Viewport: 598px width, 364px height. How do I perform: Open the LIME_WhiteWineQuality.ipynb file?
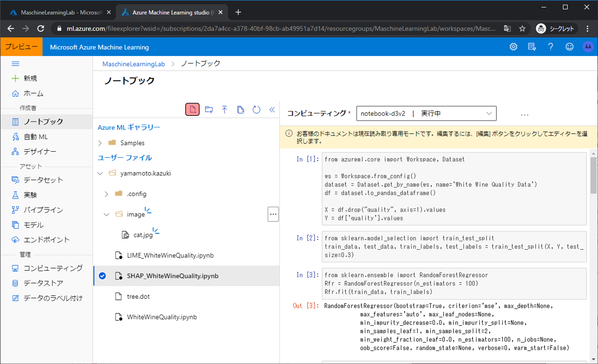[x=170, y=256]
